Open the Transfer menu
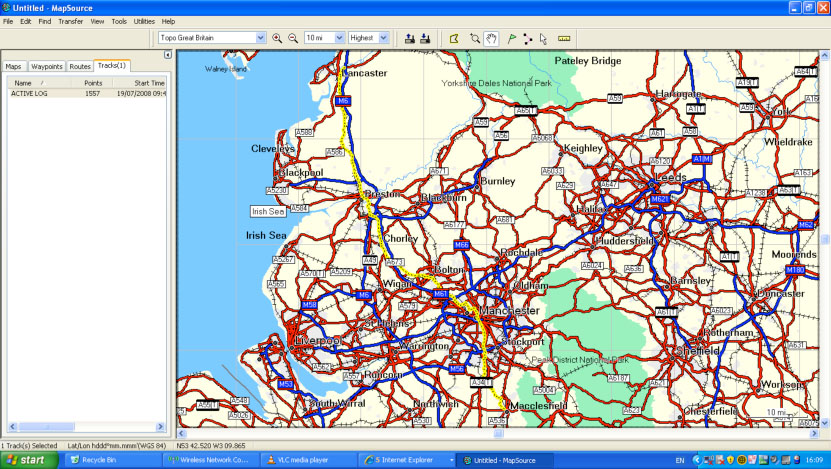Screen dimensions: 831x469 [x=70, y=21]
